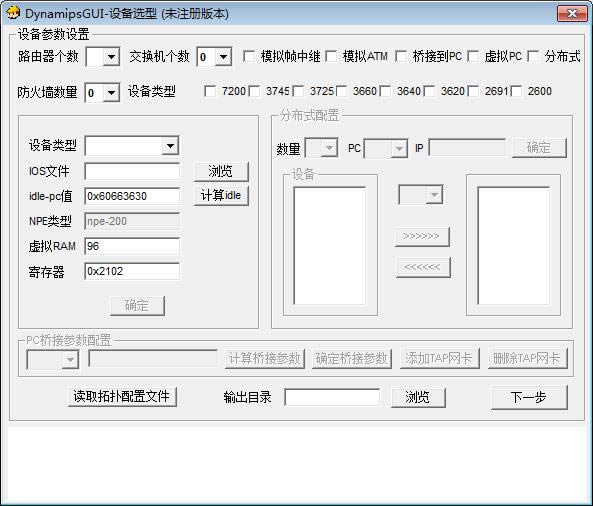Tick the 3640 device type checkbox

tap(385, 91)
